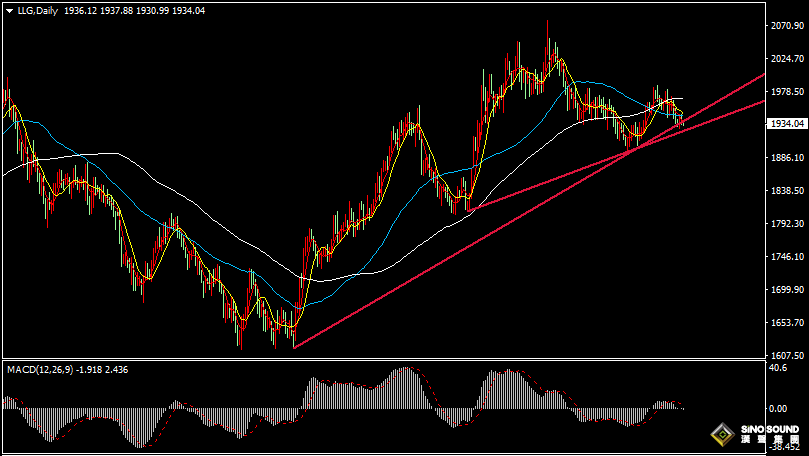Click the SINO SOUND watermark text

[768, 431]
